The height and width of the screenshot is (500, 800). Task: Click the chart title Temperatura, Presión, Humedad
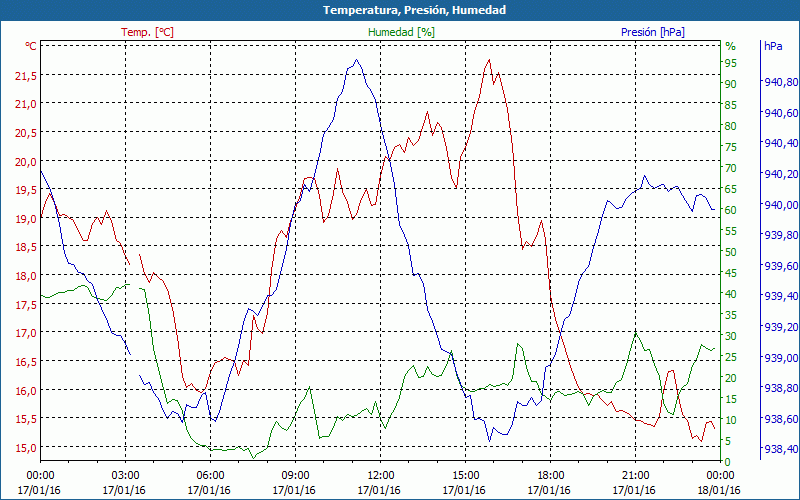(414, 10)
